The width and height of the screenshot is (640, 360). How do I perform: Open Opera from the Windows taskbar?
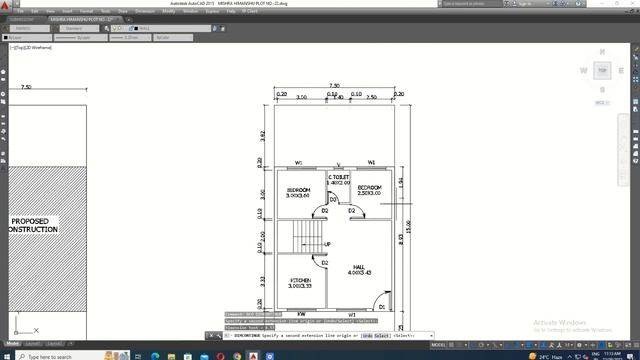(x=220, y=356)
